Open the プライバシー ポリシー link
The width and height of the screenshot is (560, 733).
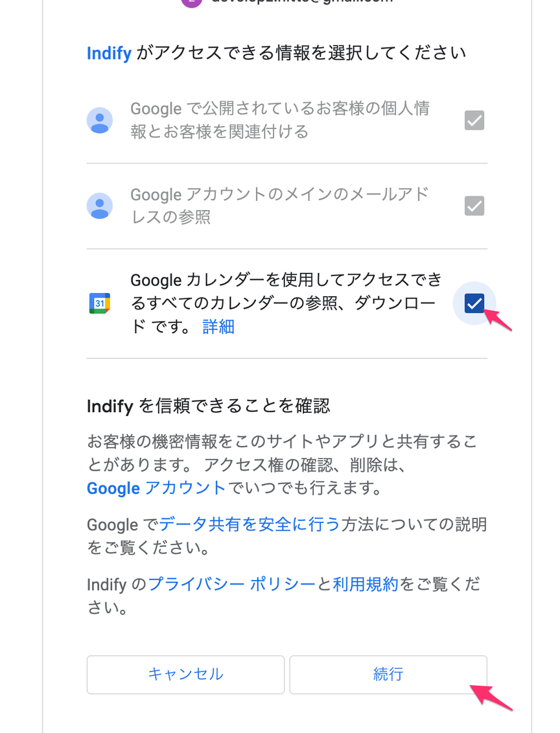[x=232, y=585]
